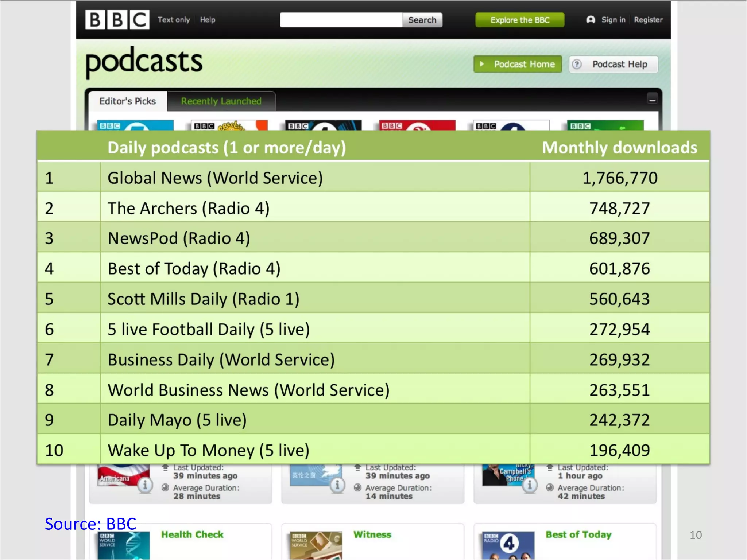The height and width of the screenshot is (560, 747).
Task: Open the Americana podcast thumbnail
Action: click(124, 475)
